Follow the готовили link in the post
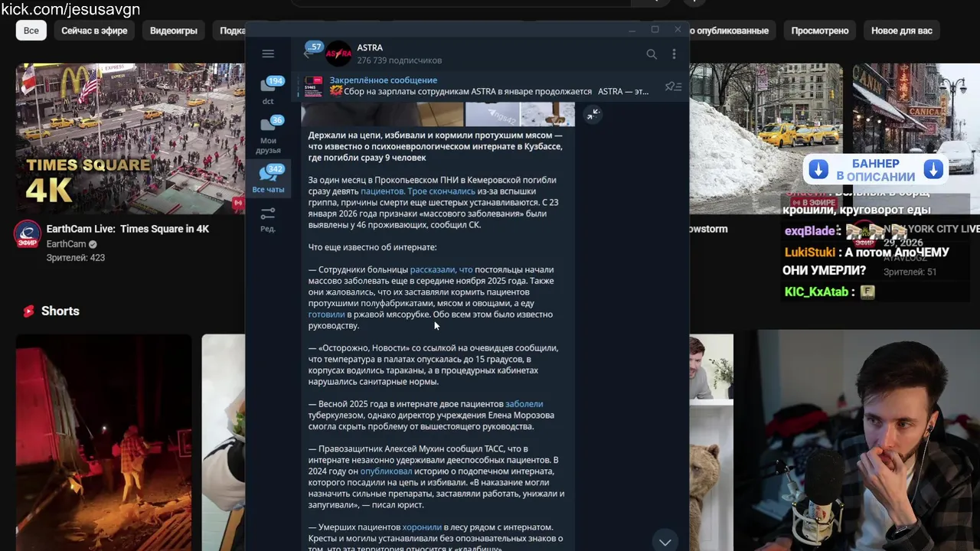 click(326, 315)
